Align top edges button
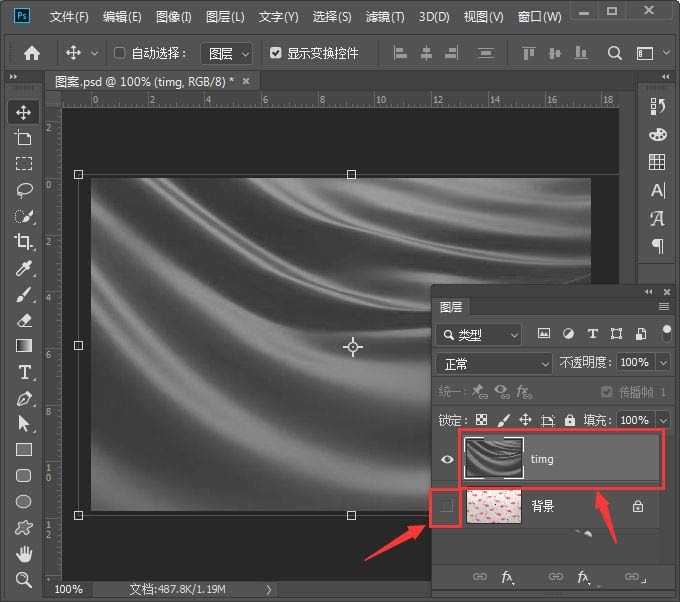 pos(529,53)
